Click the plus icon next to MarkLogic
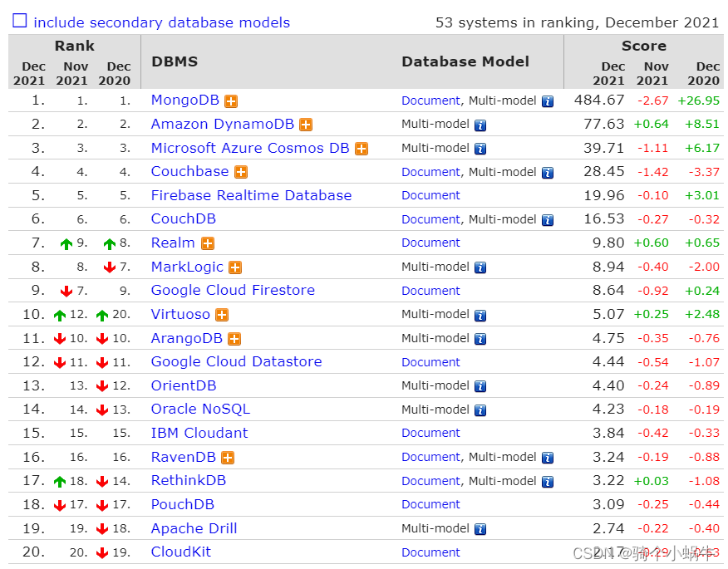Image resolution: width=728 pixels, height=569 pixels. point(235,267)
